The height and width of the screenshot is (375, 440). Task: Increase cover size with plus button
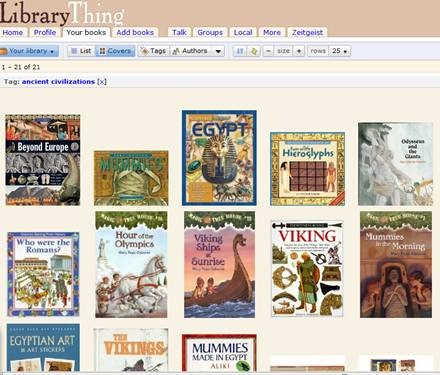click(x=299, y=51)
